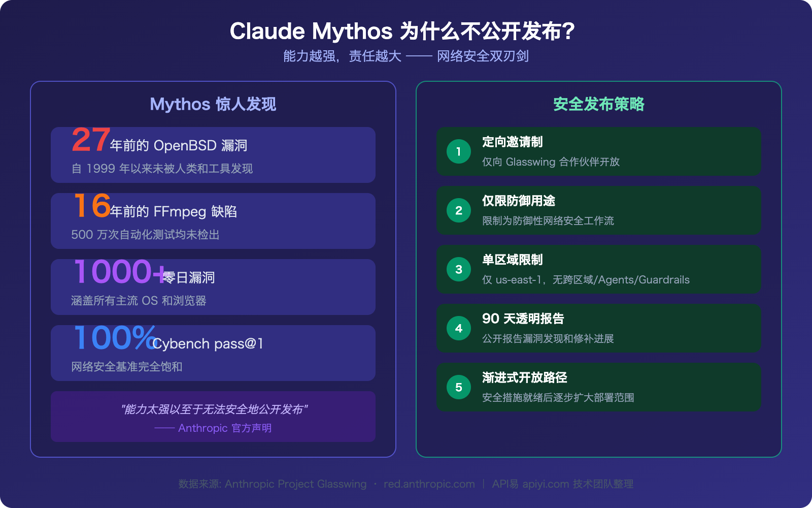
Task: Click the apiyi.com link in the footer
Action: pos(544,484)
